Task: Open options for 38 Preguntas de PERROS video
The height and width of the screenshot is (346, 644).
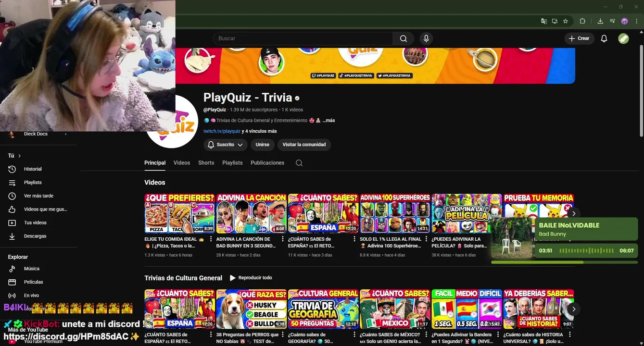Action: coord(282,334)
